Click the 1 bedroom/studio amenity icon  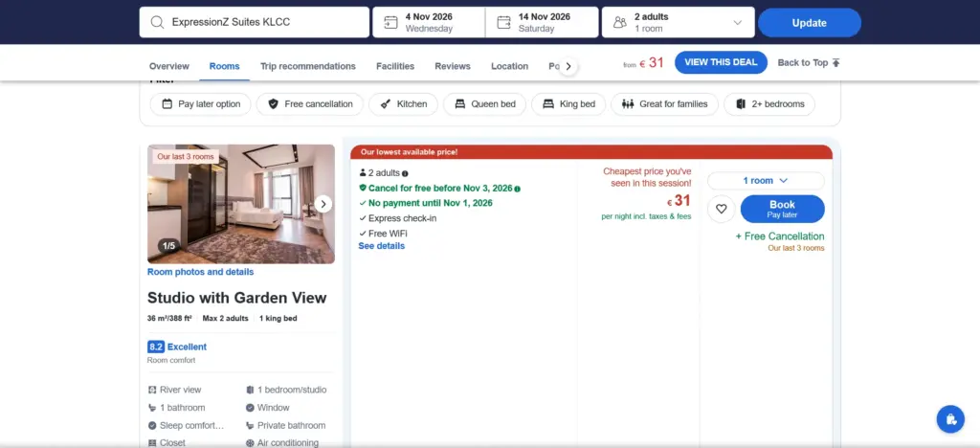[250, 390]
